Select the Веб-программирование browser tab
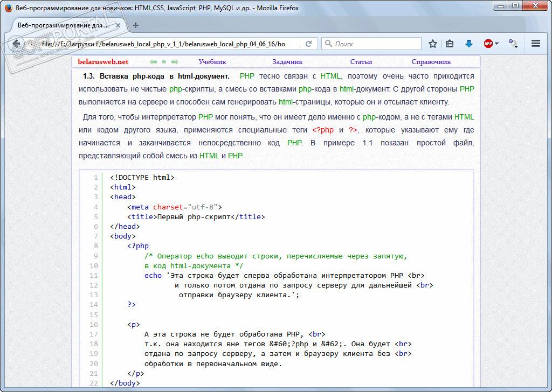 64,25
